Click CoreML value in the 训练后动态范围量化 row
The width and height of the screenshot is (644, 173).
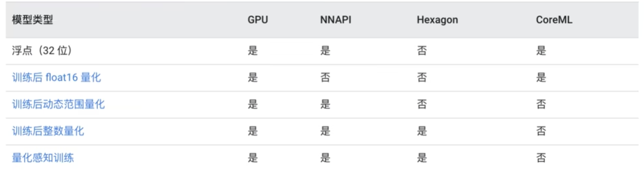coord(541,104)
